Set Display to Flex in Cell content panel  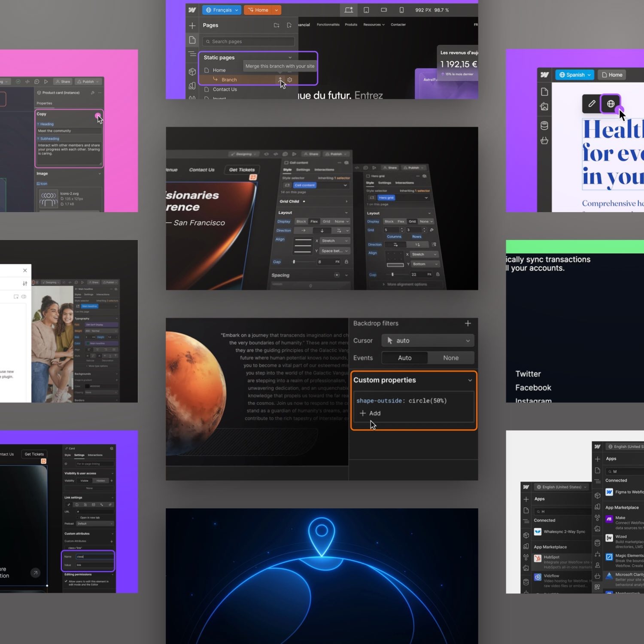pos(314,221)
